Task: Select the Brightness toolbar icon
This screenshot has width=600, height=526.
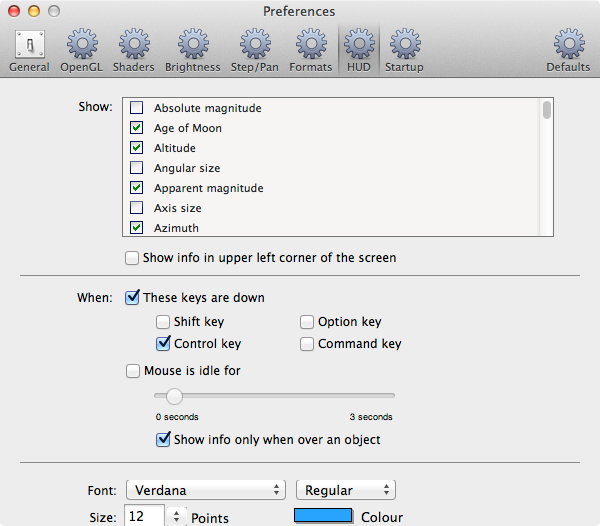Action: (x=193, y=50)
